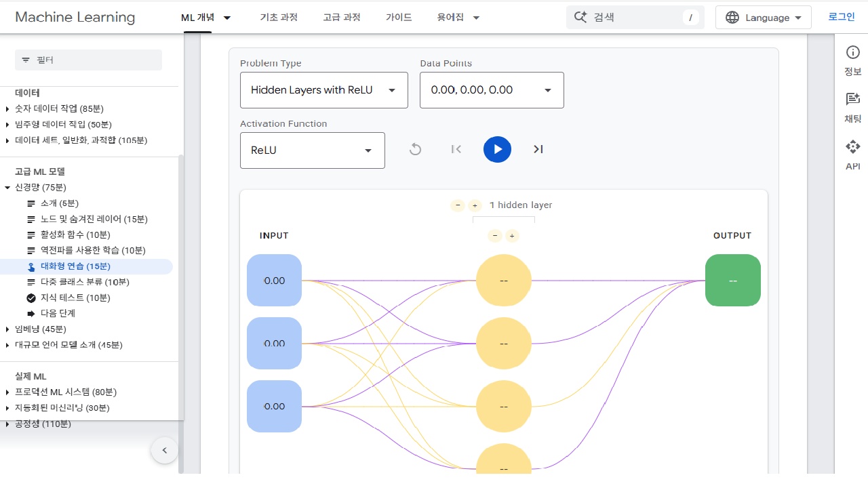Open the Activation Function ReLU dropdown
The image size is (868, 488).
pos(313,150)
